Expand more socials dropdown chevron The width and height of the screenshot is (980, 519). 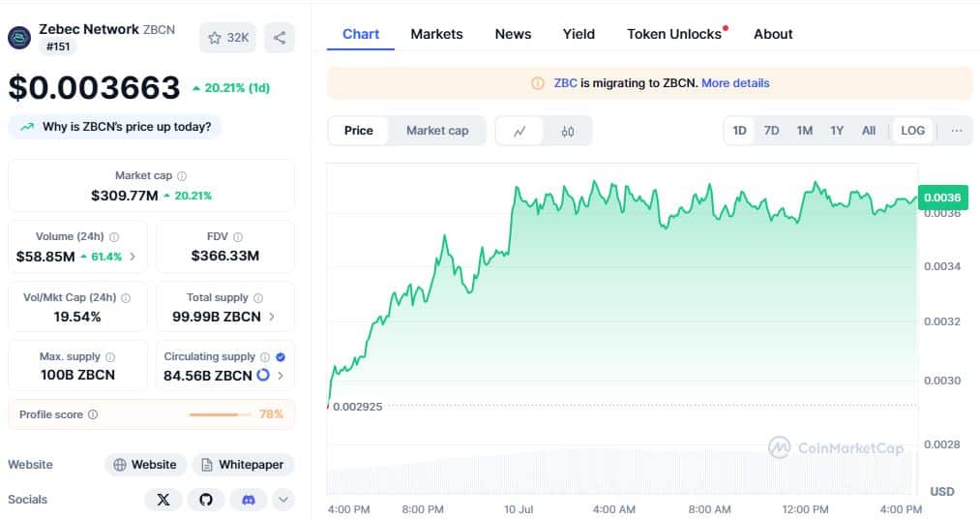coord(283,500)
